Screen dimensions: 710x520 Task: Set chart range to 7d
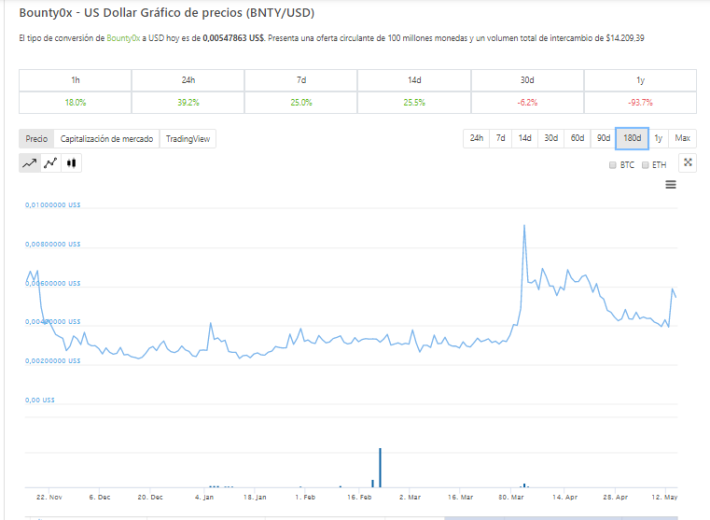coord(500,138)
